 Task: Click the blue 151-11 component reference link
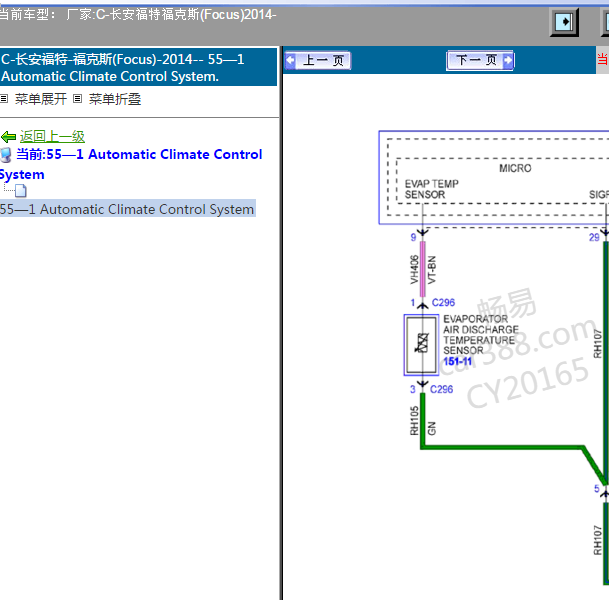click(458, 362)
